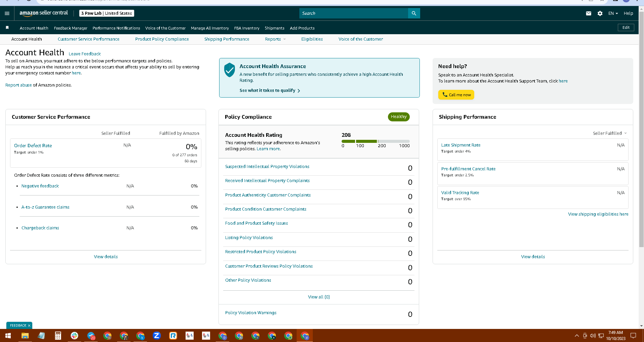The height and width of the screenshot is (342, 644).
Task: Open the notifications center icon
Action: (x=633, y=336)
